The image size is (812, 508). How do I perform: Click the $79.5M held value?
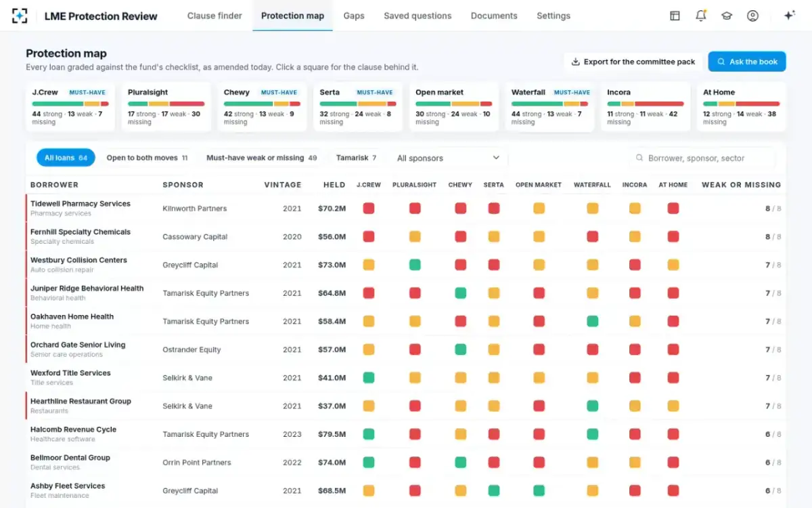[x=332, y=434]
